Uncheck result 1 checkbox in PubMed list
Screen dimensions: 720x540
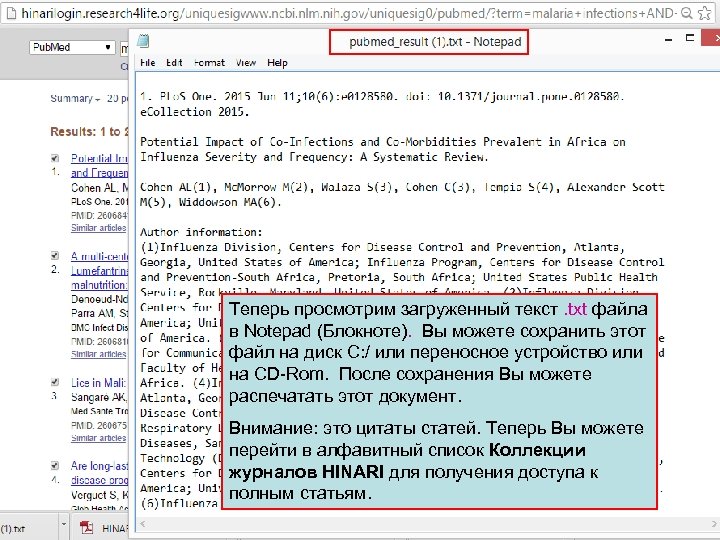coord(55,158)
